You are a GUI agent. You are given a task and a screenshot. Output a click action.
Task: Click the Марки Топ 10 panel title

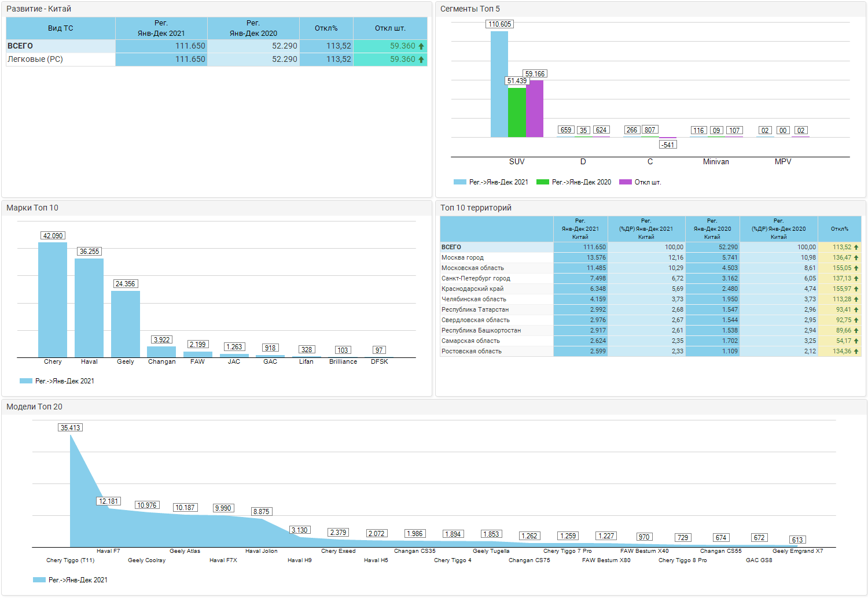pyautogui.click(x=32, y=208)
